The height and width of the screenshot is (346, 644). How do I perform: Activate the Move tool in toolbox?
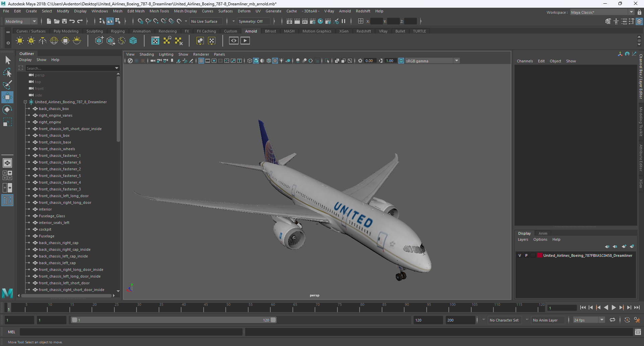7,97
